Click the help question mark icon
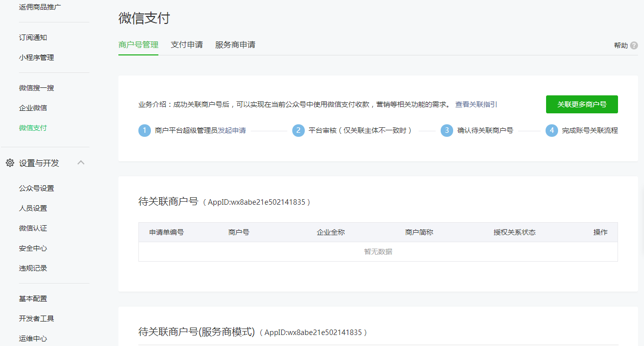The width and height of the screenshot is (644, 346). point(634,45)
